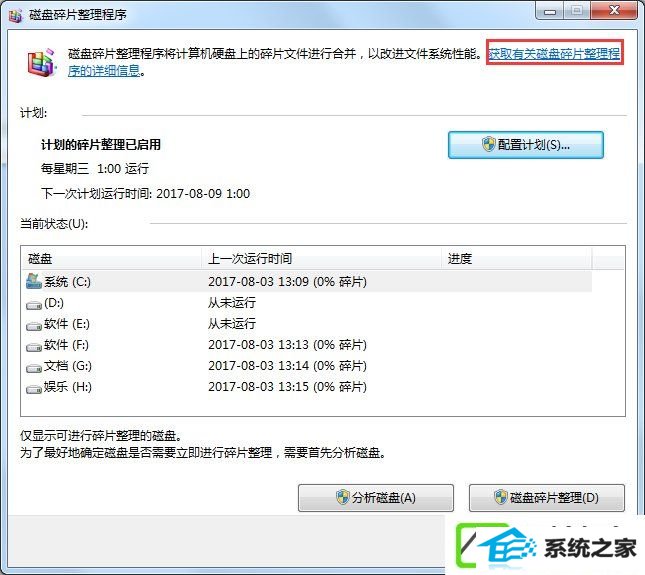
Task: Click 从未运行 in the 软件 (E:) row
Action: 232,324
